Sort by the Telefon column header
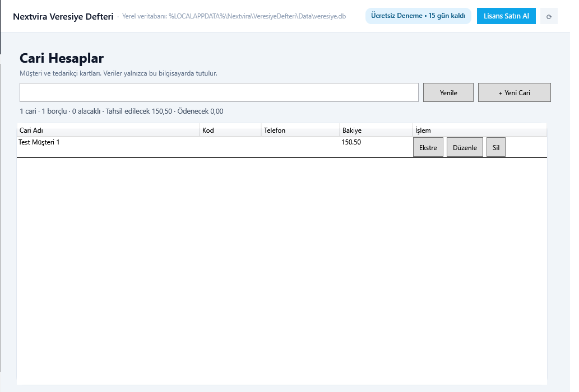Screen dimensions: 579x392 (x=300, y=130)
